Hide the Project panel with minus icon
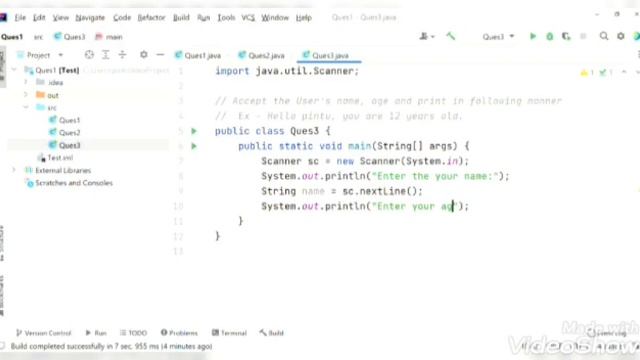 (x=160, y=54)
